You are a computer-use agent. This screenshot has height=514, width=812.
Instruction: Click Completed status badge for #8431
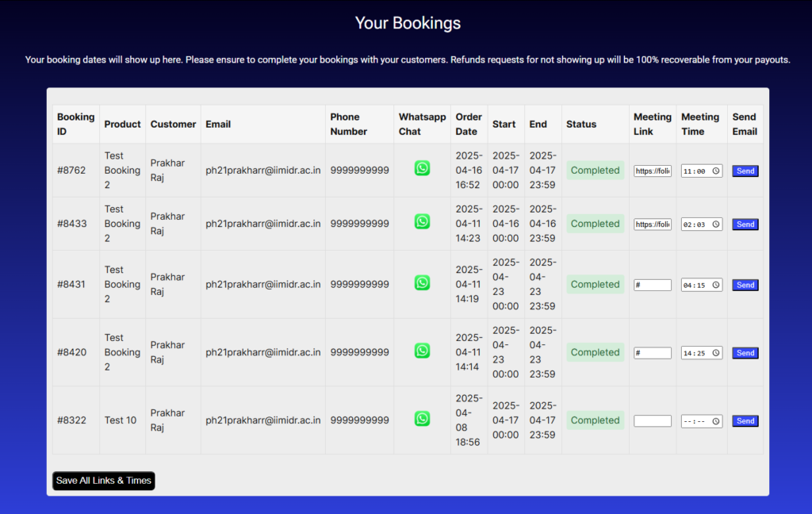click(x=595, y=285)
